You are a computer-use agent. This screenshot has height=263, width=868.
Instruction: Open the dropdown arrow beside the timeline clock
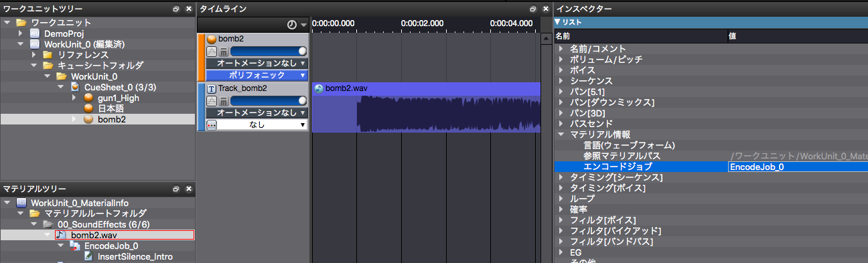[303, 25]
